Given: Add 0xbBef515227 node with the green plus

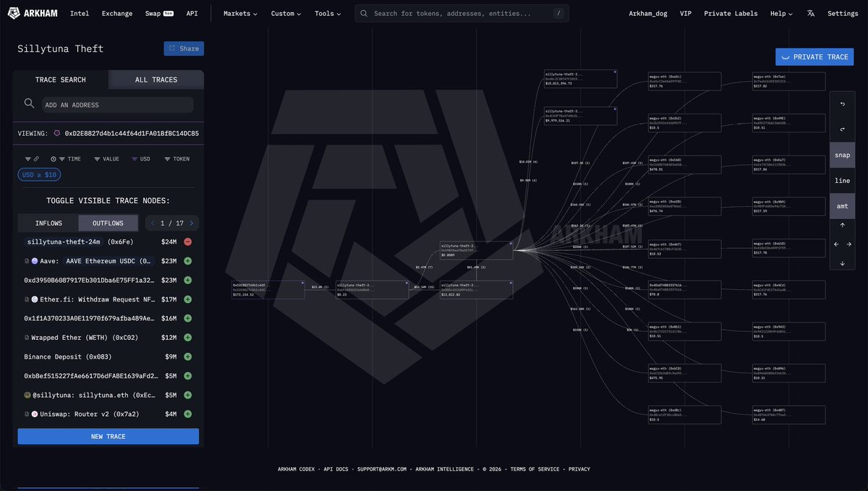Looking at the screenshot, I should pos(187,376).
